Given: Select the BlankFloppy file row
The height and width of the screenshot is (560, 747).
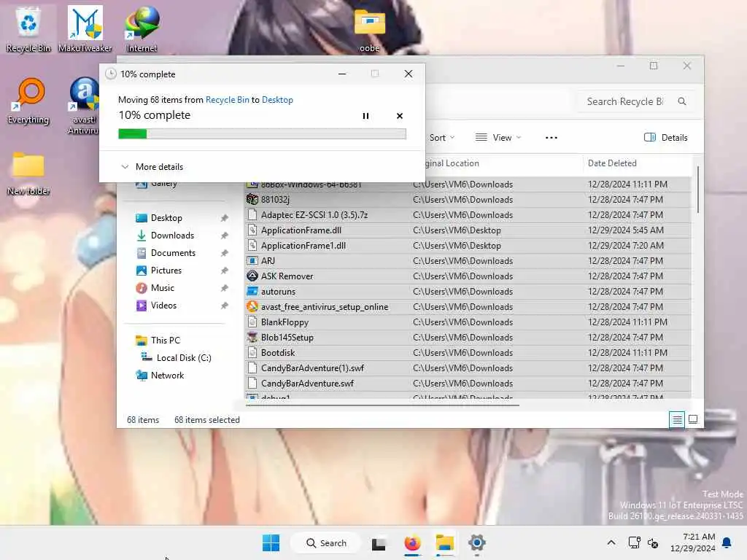Looking at the screenshot, I should click(468, 322).
